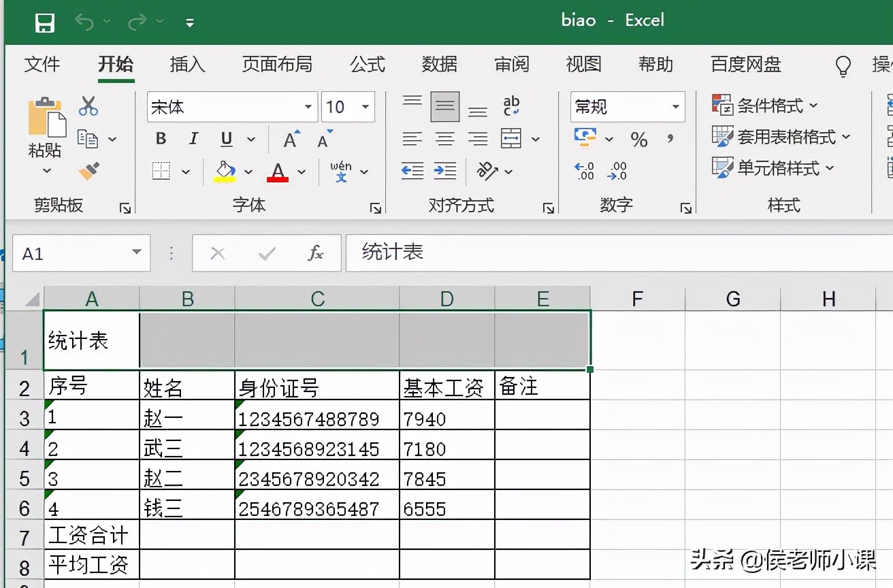Increase font size with the larger A icon
Screen dimensions: 893x588
point(292,139)
